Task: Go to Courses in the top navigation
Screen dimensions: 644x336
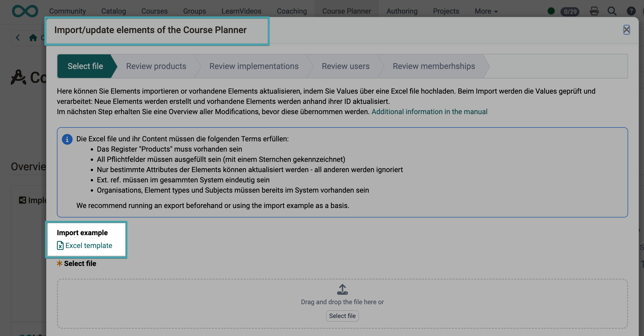Action: (x=155, y=11)
